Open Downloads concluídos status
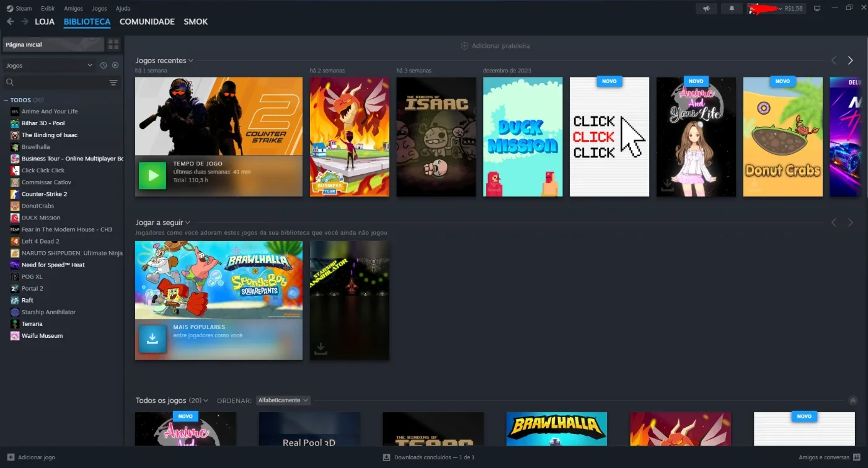The height and width of the screenshot is (468, 868). point(428,457)
